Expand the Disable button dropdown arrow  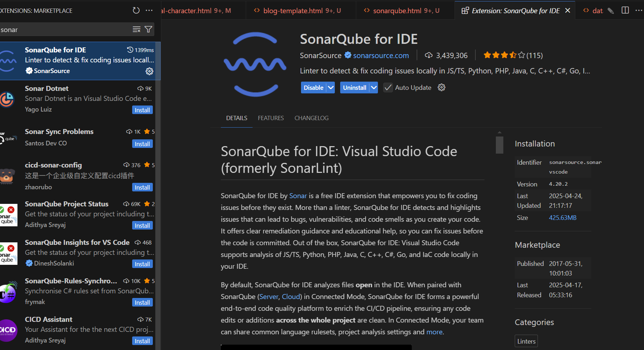point(331,88)
